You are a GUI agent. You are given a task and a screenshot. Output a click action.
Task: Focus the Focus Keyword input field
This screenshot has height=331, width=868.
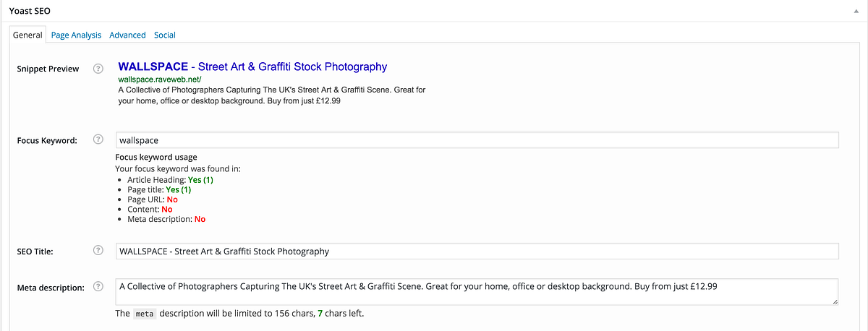pos(477,140)
